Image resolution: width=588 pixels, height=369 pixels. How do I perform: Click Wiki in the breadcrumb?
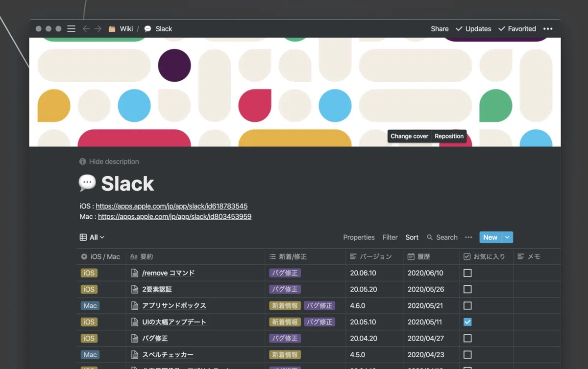pyautogui.click(x=126, y=29)
